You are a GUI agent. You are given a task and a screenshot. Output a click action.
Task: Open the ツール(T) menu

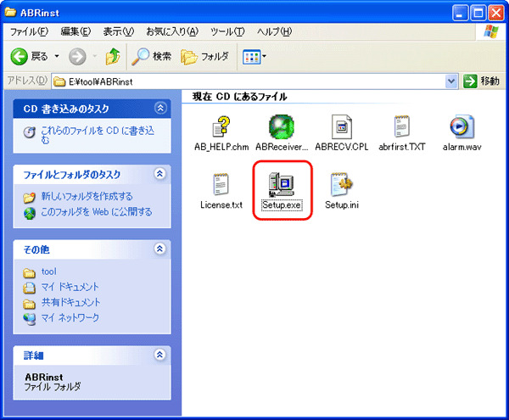(x=227, y=31)
